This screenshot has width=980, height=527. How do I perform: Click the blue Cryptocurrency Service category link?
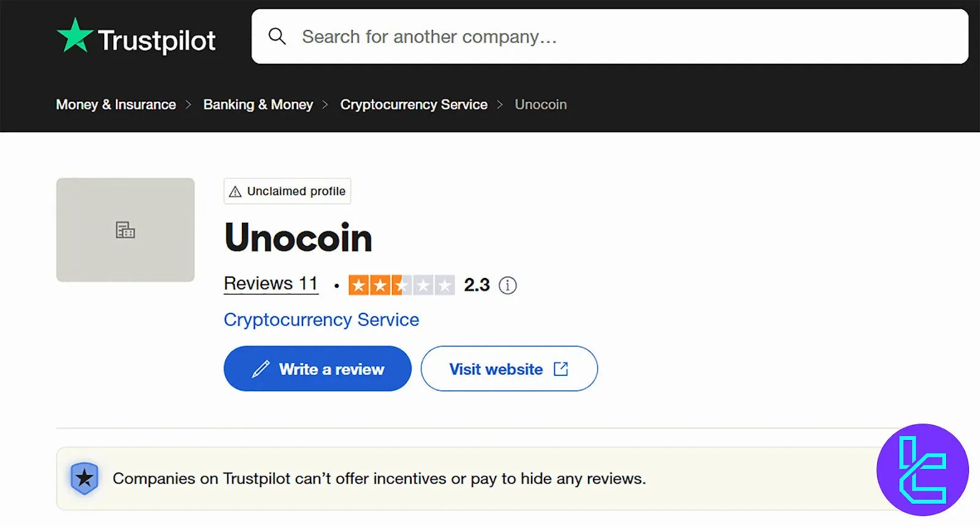[x=321, y=320]
